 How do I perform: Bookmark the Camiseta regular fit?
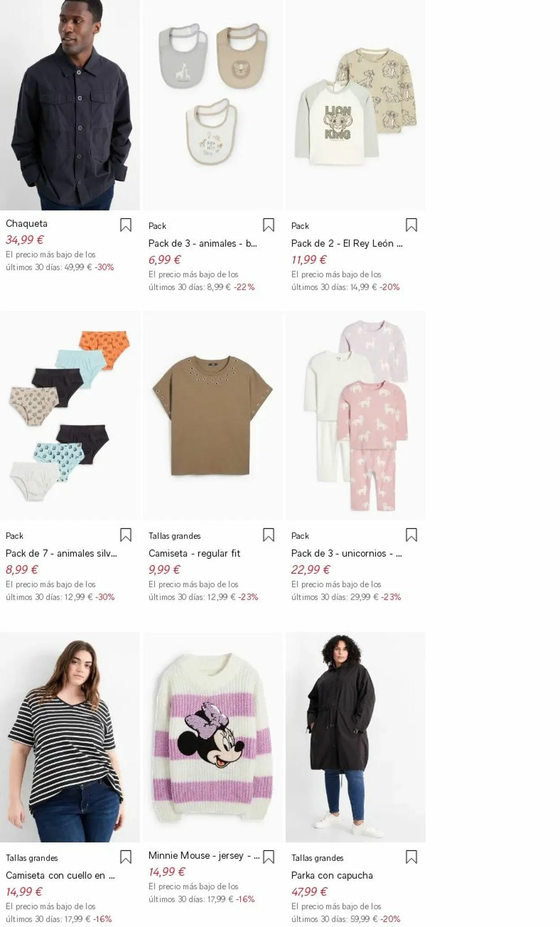click(x=268, y=535)
